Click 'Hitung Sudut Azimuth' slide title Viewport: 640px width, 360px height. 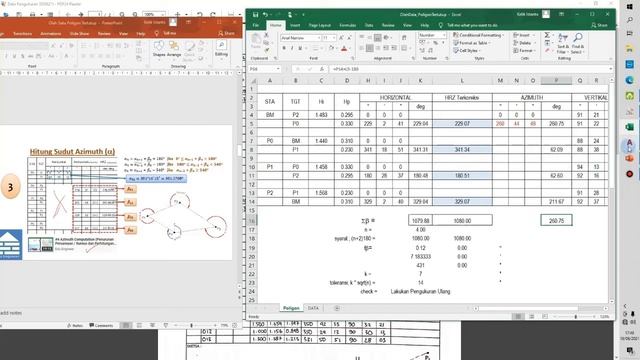(72, 151)
